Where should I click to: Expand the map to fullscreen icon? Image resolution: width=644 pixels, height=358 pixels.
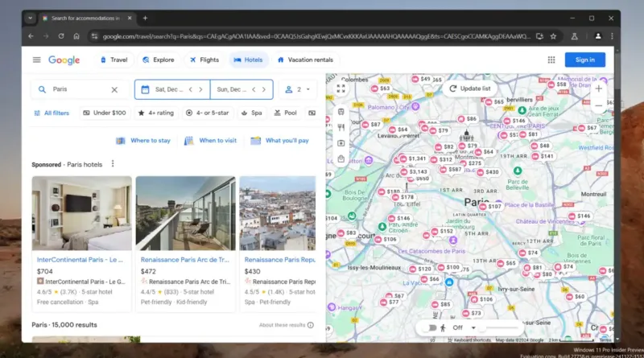(x=341, y=88)
